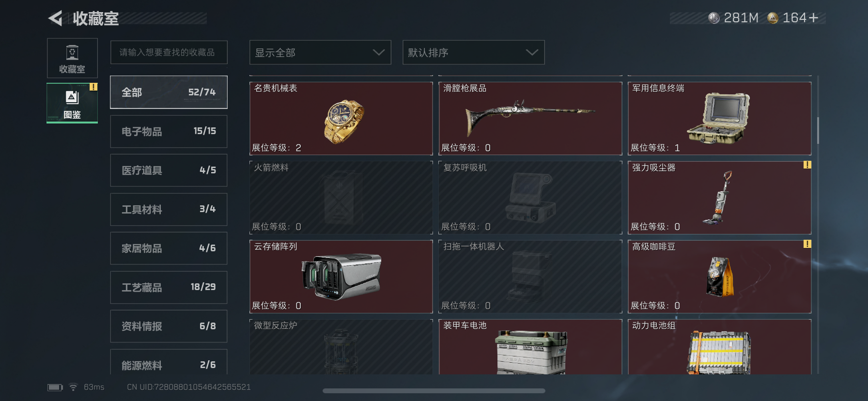Click the exclamation badge on 高级咖啡豆
The width and height of the screenshot is (868, 401).
(x=807, y=244)
